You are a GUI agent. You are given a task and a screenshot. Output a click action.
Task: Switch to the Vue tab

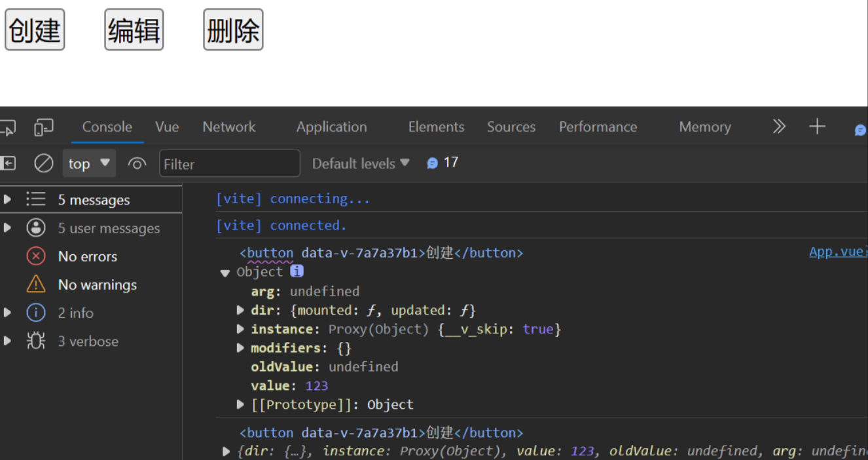click(167, 127)
